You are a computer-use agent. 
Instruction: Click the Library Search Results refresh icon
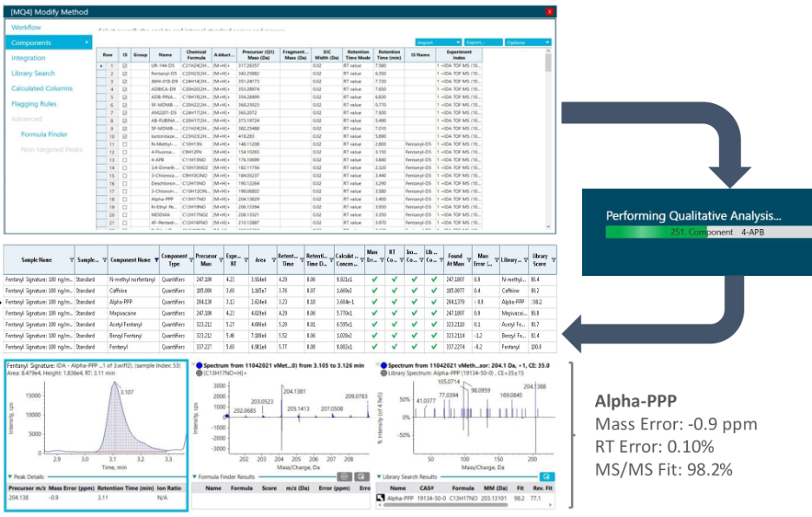pyautogui.click(x=547, y=476)
